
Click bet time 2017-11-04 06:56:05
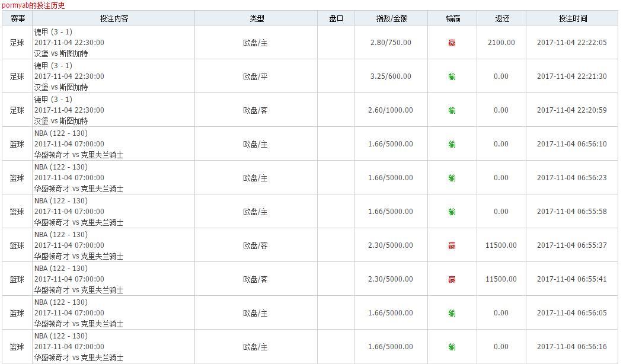[572, 313]
